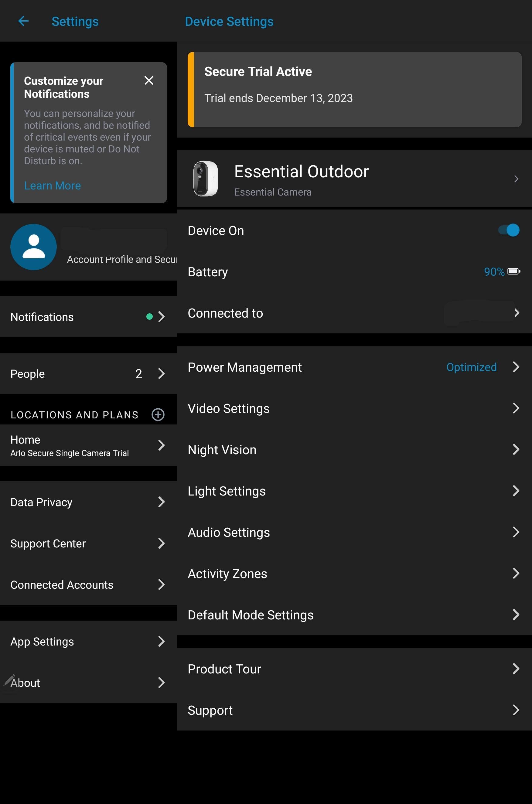Viewport: 532px width, 804px height.
Task: Tap the account profile avatar icon
Action: pyautogui.click(x=33, y=247)
